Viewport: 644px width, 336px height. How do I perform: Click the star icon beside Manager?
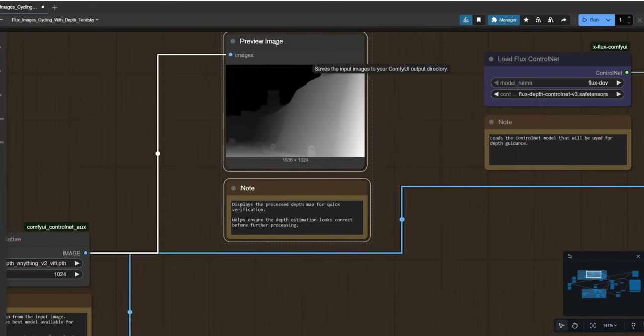(x=526, y=20)
